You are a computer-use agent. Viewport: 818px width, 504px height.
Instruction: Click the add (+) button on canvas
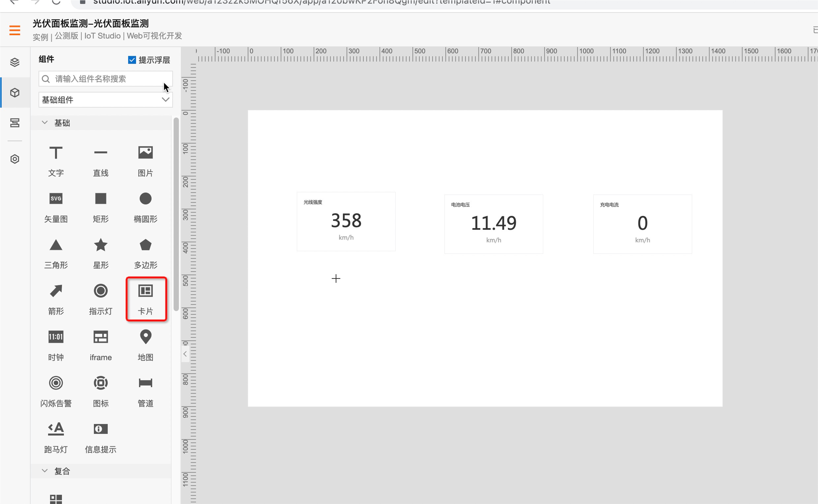click(335, 279)
